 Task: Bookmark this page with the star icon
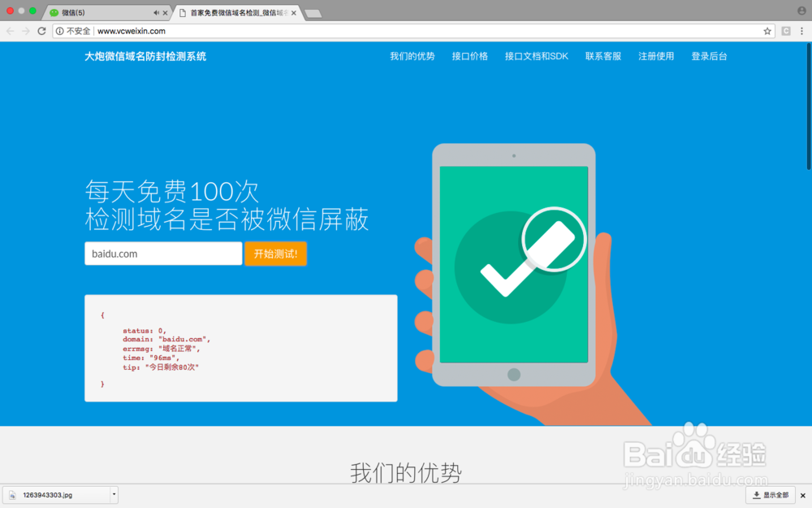767,31
